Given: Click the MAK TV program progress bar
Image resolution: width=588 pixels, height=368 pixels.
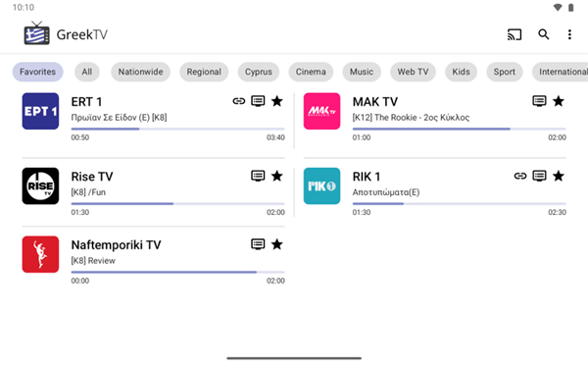Looking at the screenshot, I should click(x=459, y=129).
